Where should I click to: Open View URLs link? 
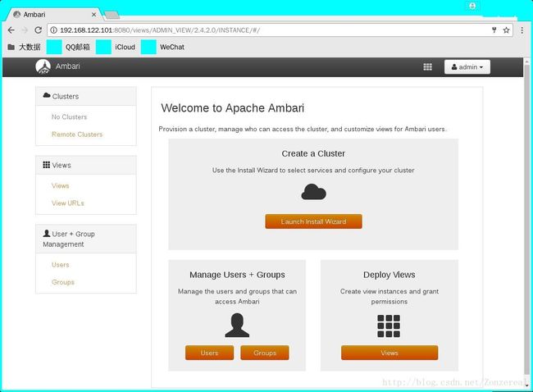pos(67,203)
